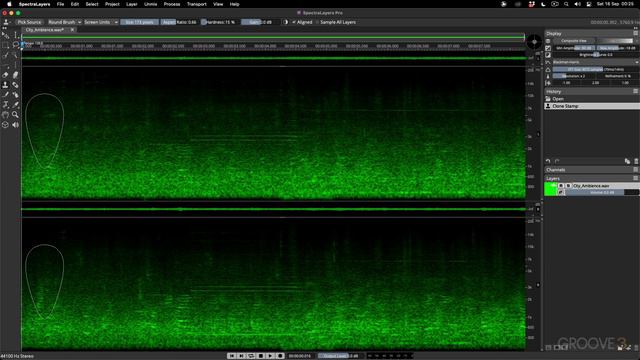Toggle the loop transport button
Image resolution: width=640 pixels, height=360 pixels.
251,356
